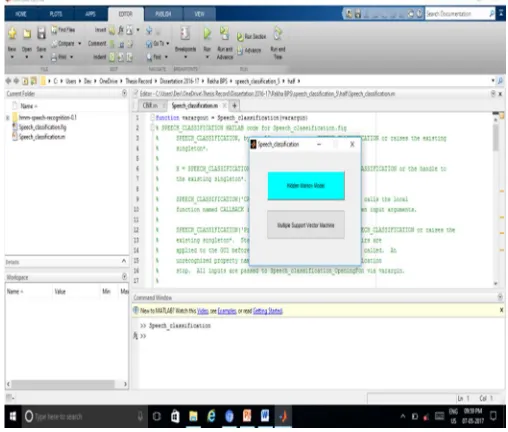Screen dimensions: 508x432
Task: Click the Search Documentation magnifier icon
Action: [492, 14]
